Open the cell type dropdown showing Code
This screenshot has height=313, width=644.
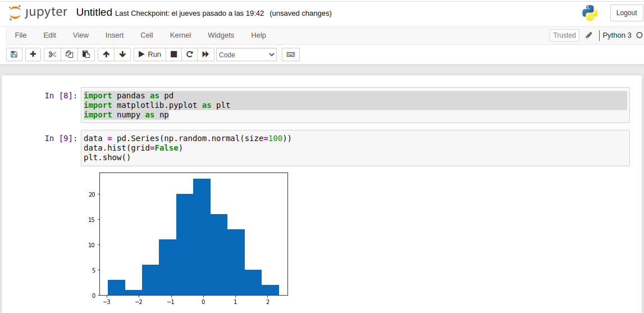tap(246, 55)
